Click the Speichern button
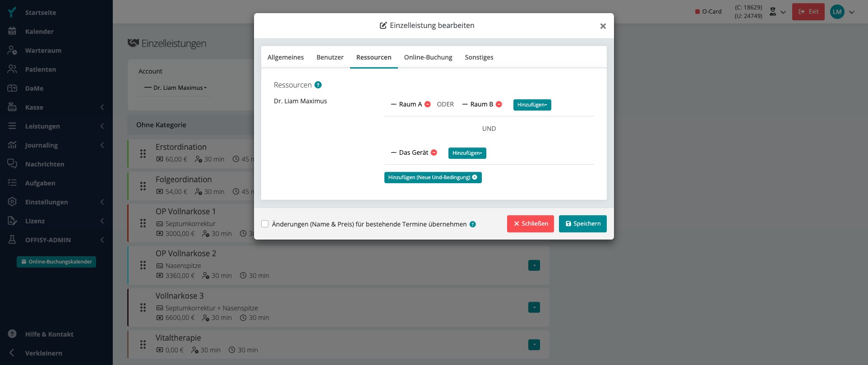This screenshot has height=365, width=868. click(x=582, y=224)
